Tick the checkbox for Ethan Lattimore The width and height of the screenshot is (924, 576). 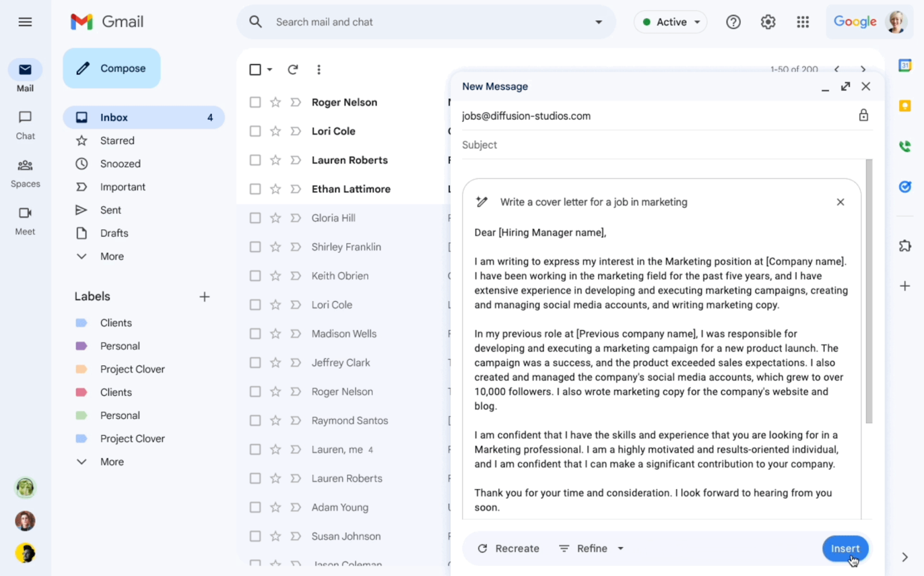pyautogui.click(x=255, y=189)
